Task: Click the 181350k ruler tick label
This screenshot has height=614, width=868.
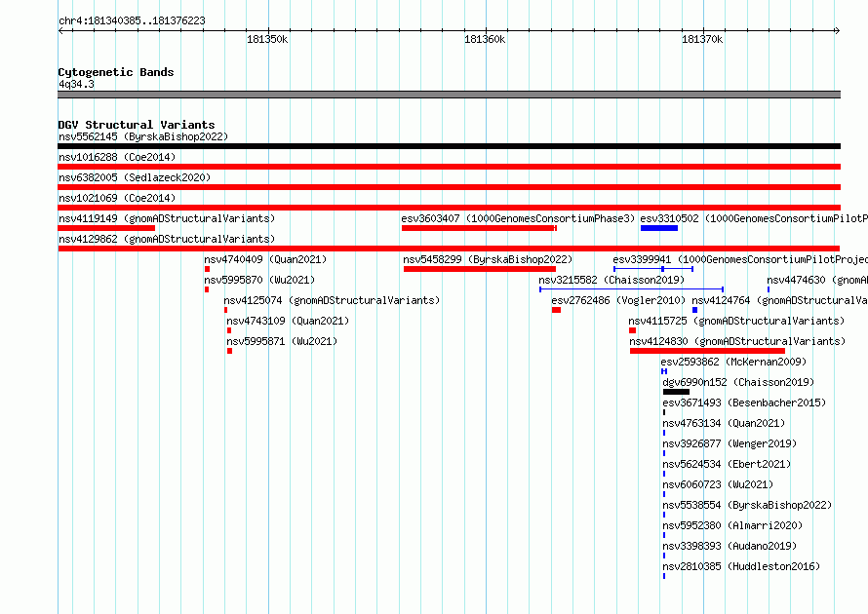Action: click(x=267, y=39)
